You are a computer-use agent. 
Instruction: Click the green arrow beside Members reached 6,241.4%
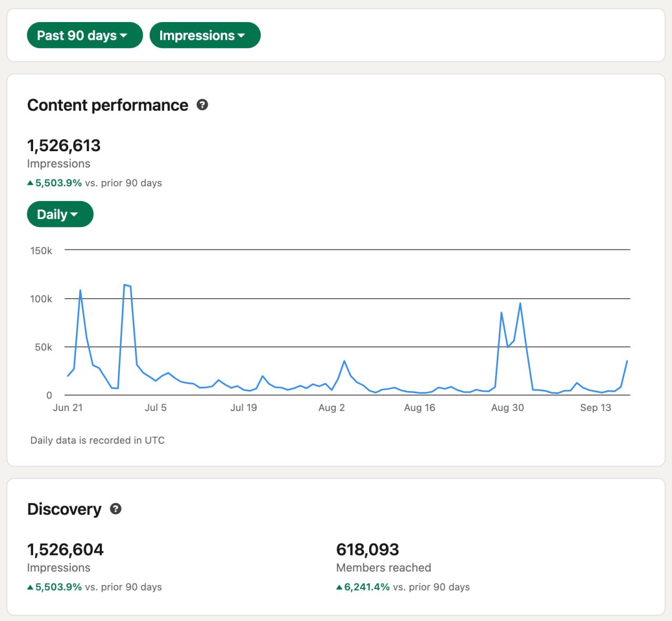pyautogui.click(x=339, y=587)
